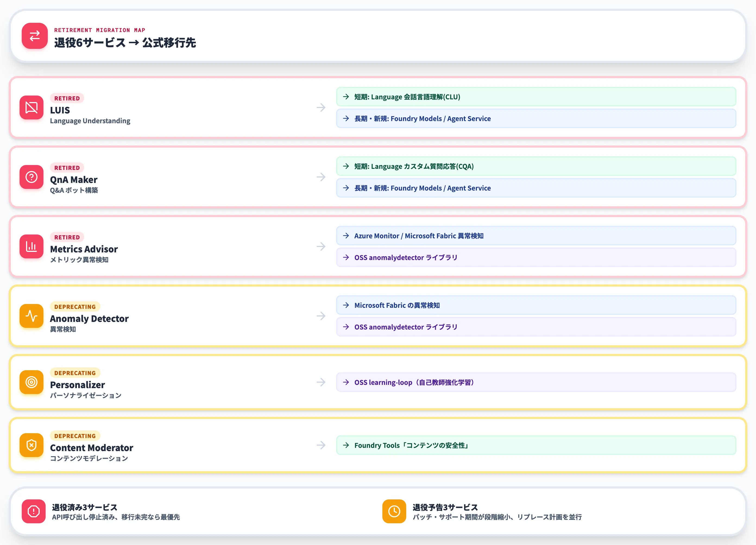Viewport: 756px width, 545px height.
Task: Click the arrow icon before 短期: Language 会話言語理解(CLU)
Action: click(x=346, y=97)
